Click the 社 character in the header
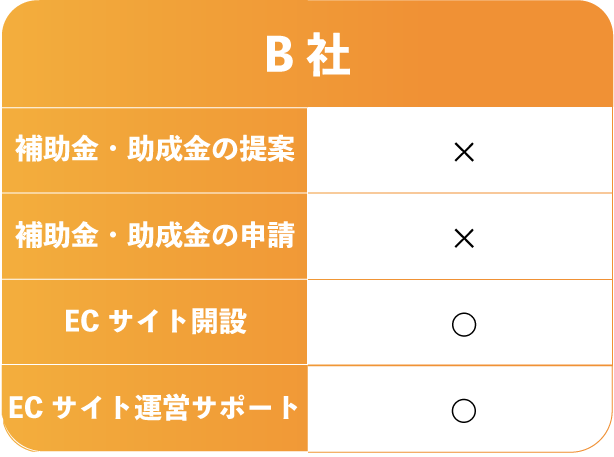614x457 pixels. (x=330, y=57)
